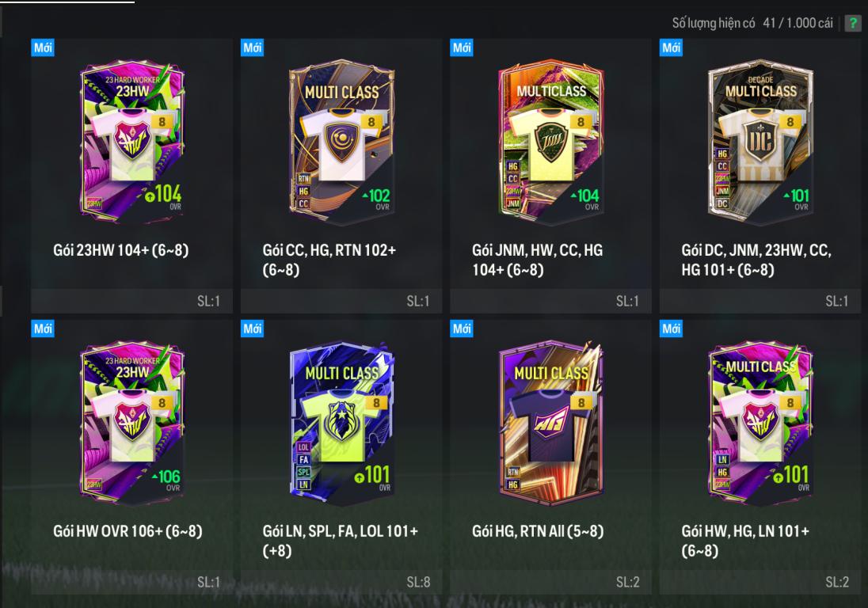
Task: Open the Gói HW OVR 106+ pack card
Action: pyautogui.click(x=131, y=457)
